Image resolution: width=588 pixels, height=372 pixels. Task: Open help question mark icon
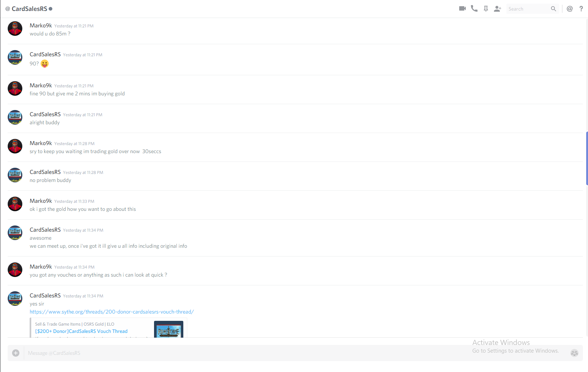tap(581, 9)
